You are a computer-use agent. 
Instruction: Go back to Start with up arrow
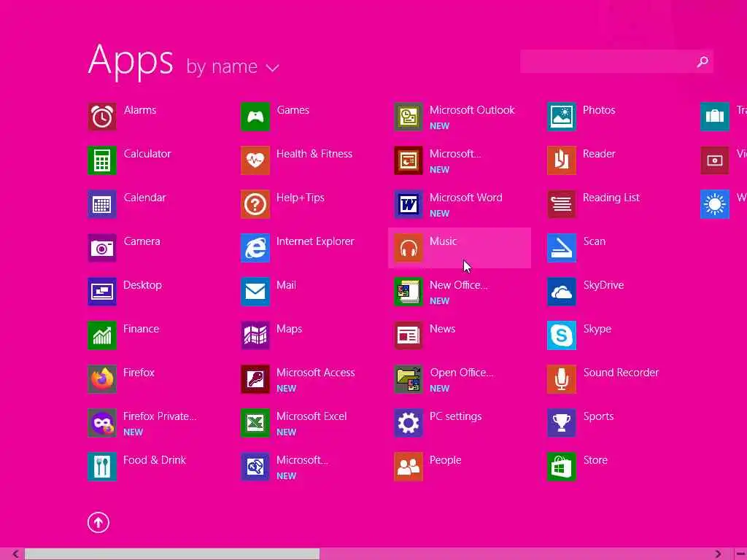pos(98,522)
